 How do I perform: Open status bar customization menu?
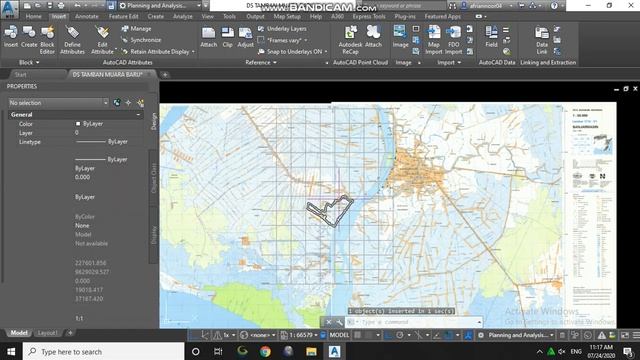coord(636,335)
